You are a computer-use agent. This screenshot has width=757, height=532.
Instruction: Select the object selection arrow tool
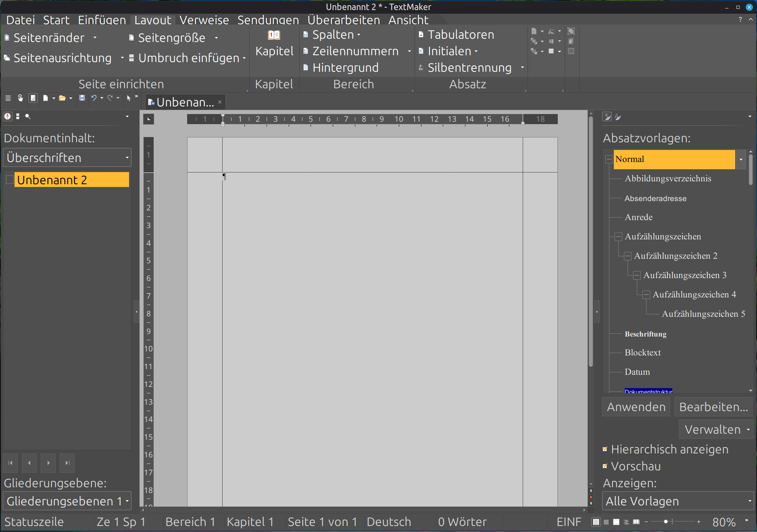pyautogui.click(x=129, y=98)
